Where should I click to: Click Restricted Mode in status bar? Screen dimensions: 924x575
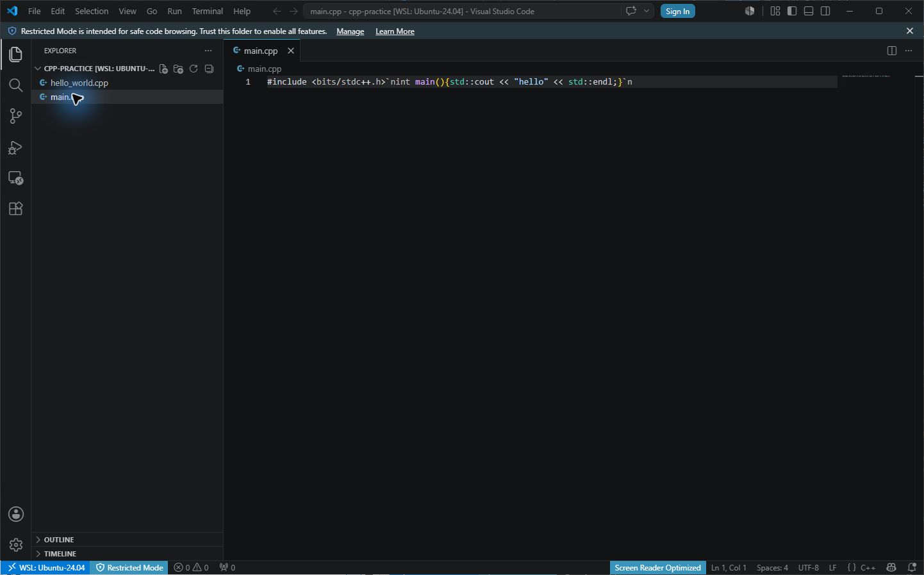click(129, 567)
